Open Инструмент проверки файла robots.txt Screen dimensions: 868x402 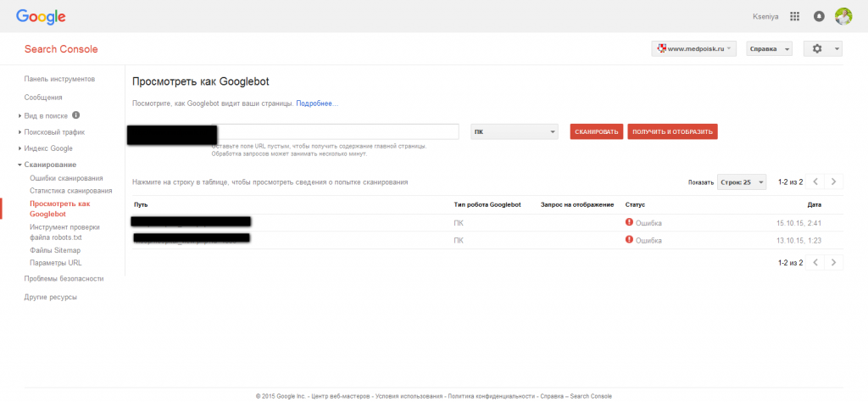coord(64,232)
